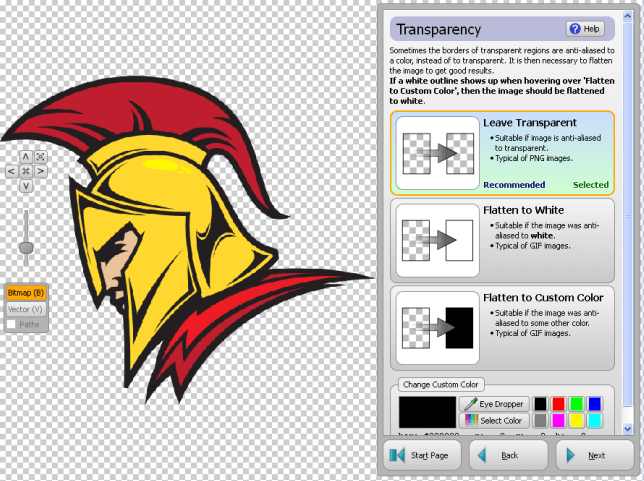Pan the image view up
Image resolution: width=644 pixels, height=481 pixels.
tap(26, 157)
